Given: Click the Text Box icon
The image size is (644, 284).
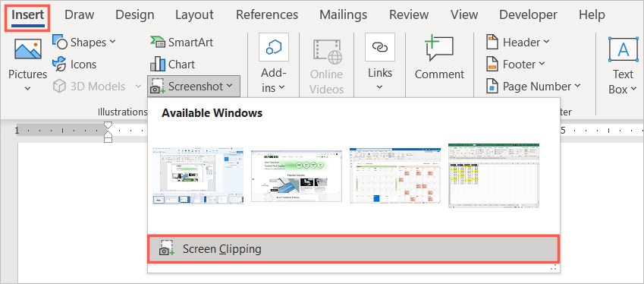Looking at the screenshot, I should 623,49.
